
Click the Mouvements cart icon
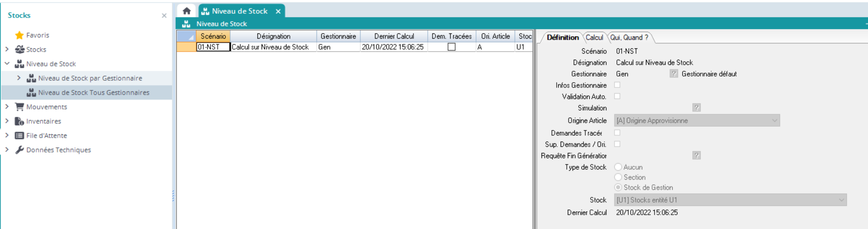tap(20, 107)
